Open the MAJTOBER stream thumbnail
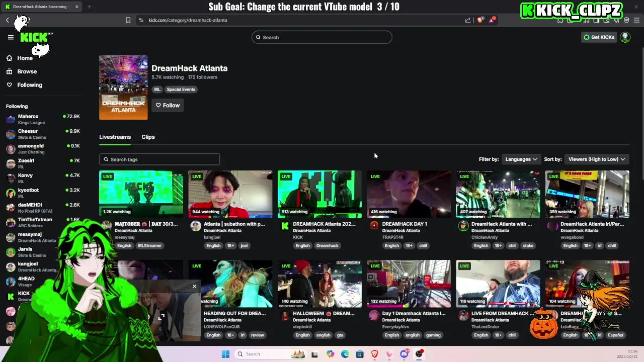644x362 pixels. tap(141, 194)
